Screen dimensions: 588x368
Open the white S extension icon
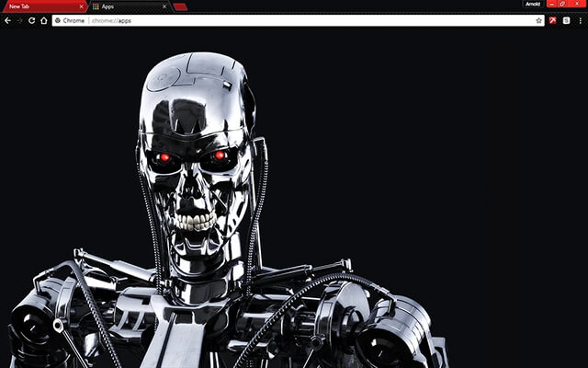[x=566, y=20]
